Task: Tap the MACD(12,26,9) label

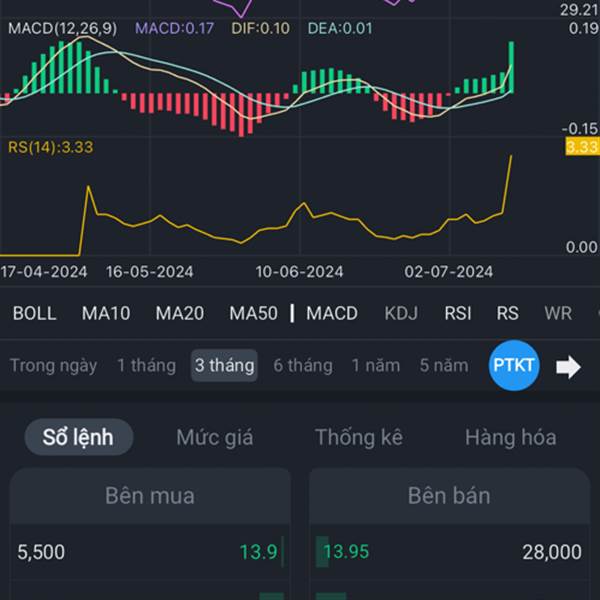Action: [62, 28]
